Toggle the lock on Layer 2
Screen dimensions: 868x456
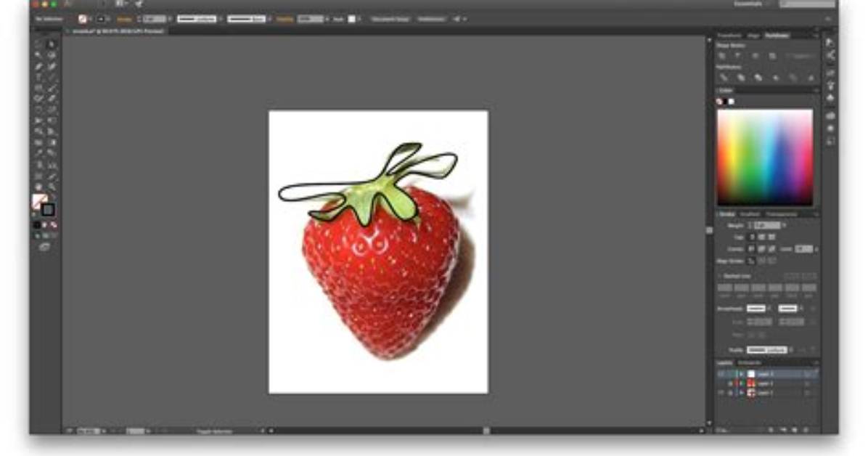pyautogui.click(x=730, y=383)
